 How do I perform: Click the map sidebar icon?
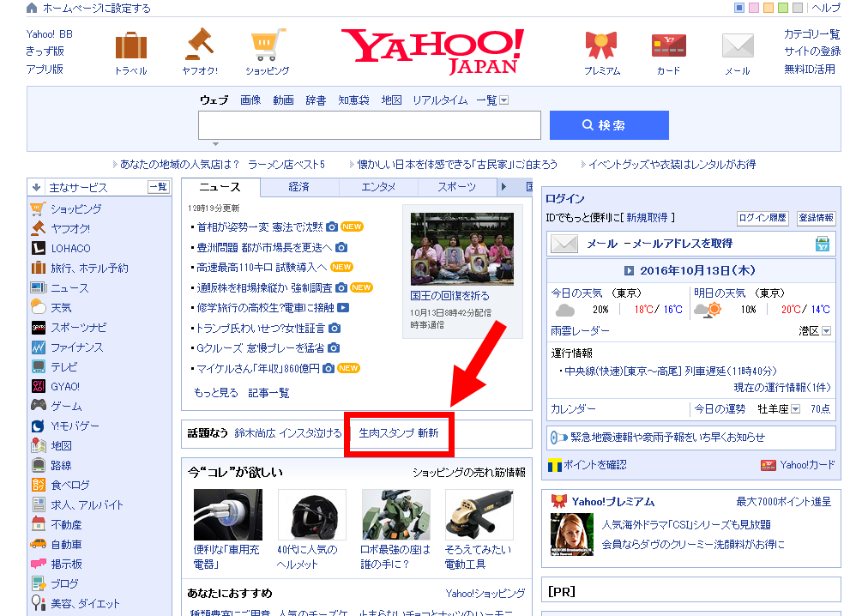click(x=39, y=445)
